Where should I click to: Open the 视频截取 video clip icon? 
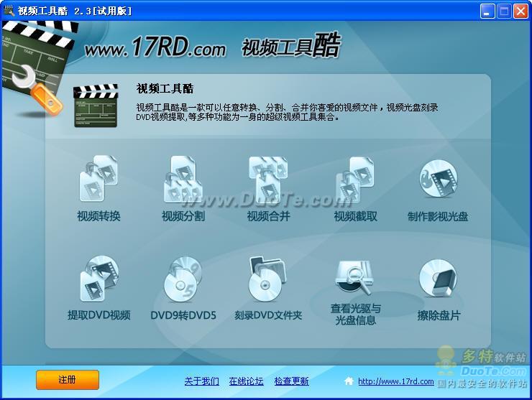pyautogui.click(x=355, y=180)
